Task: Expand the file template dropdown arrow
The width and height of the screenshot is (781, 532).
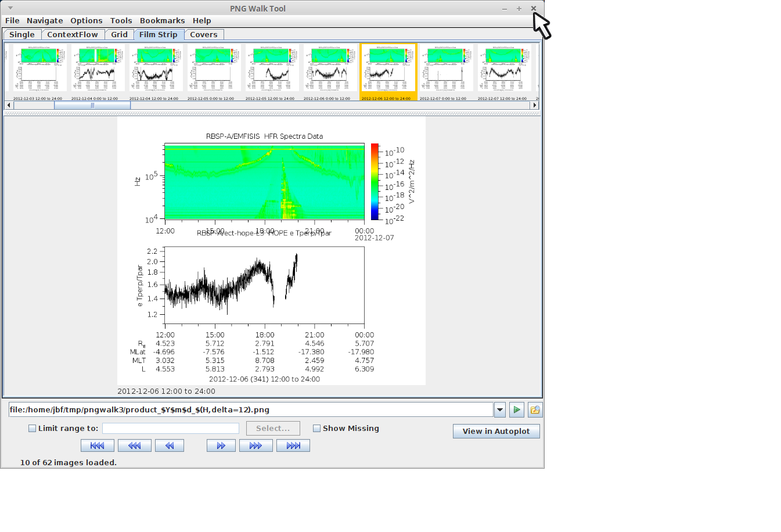Action: point(500,409)
